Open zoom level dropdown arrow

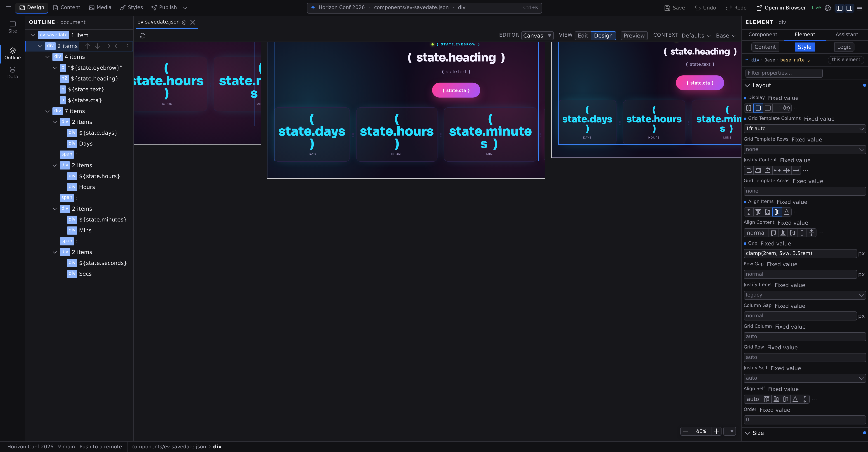730,431
